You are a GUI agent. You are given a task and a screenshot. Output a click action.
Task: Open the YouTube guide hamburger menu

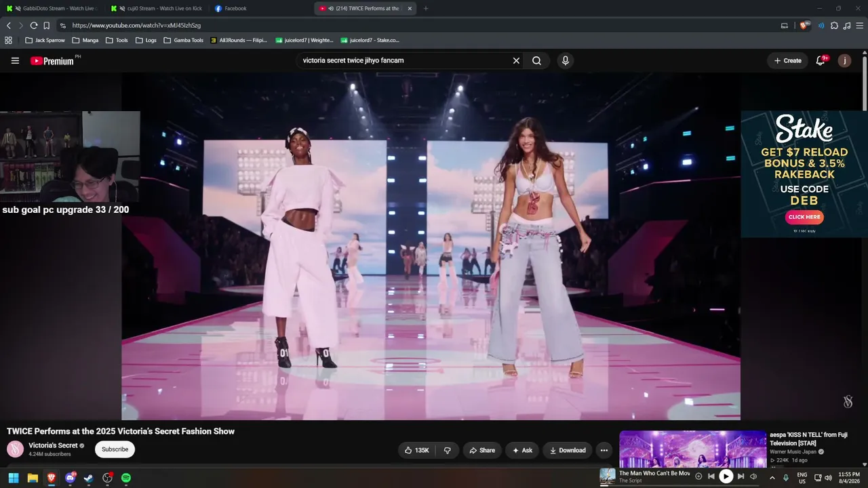[15, 61]
